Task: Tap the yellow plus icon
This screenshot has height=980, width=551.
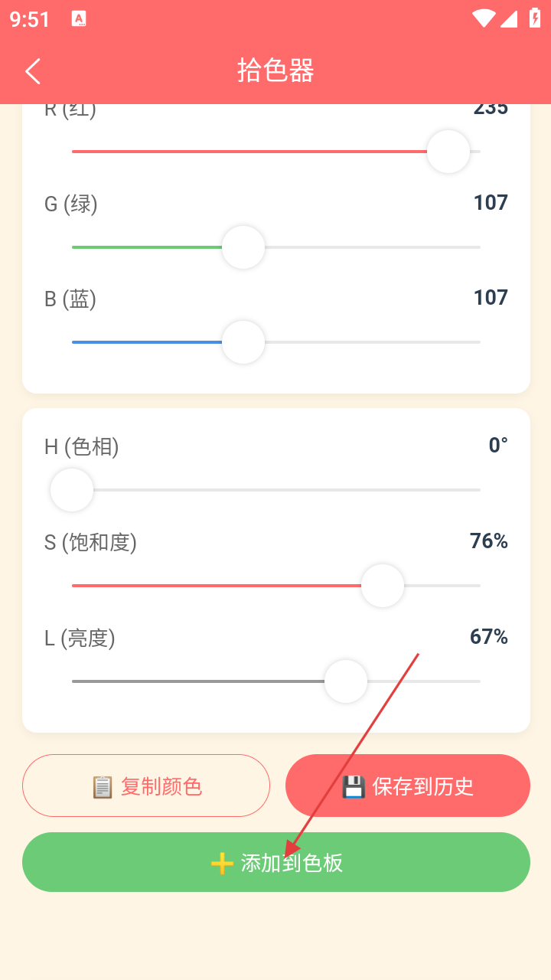Action: pos(222,863)
